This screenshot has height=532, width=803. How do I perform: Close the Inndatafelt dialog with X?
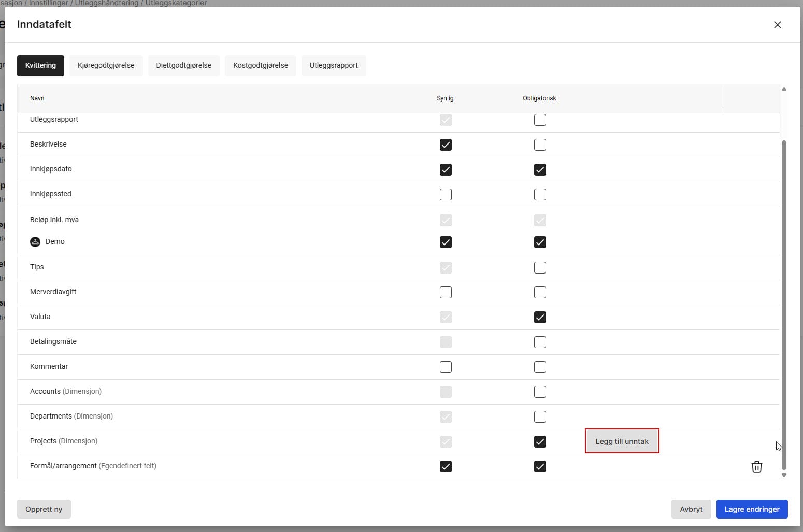777,25
